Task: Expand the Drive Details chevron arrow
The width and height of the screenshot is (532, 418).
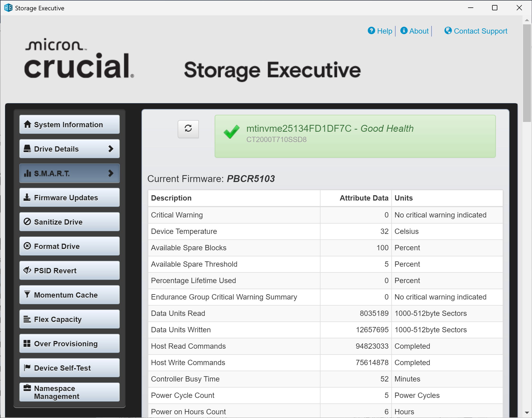Action: click(111, 149)
